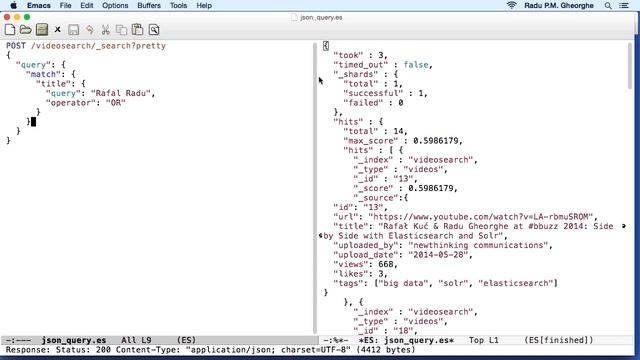Click the "uploaded_by" newthinking communications line

point(443,245)
